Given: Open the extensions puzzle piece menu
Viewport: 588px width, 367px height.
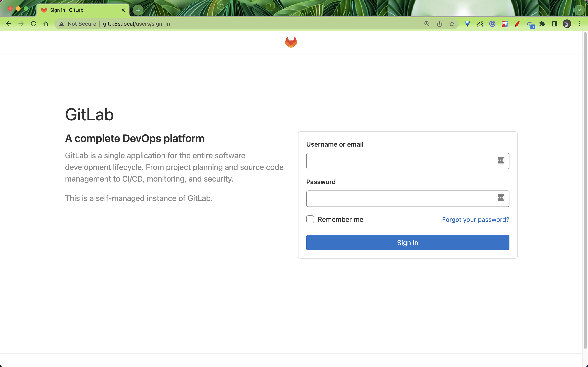Looking at the screenshot, I should coord(542,24).
